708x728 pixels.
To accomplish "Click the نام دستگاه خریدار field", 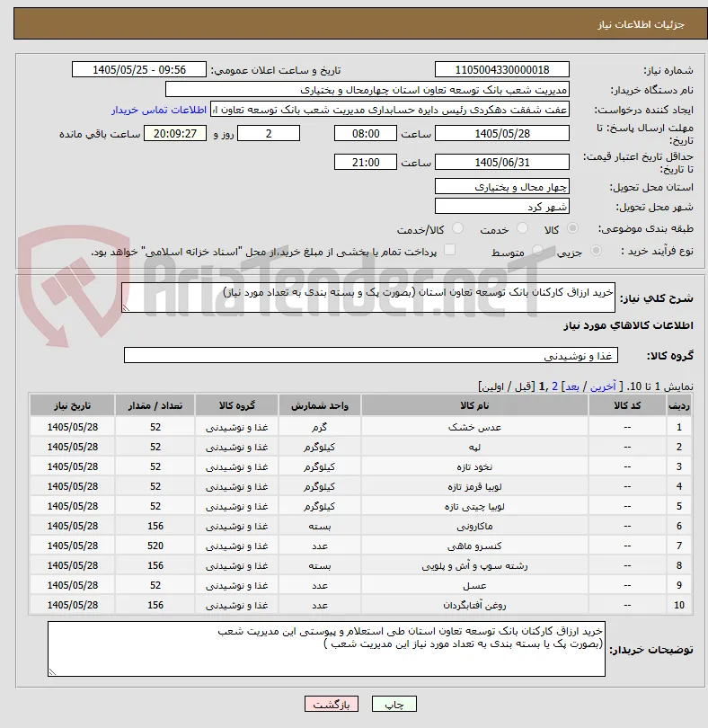I will click(367, 90).
